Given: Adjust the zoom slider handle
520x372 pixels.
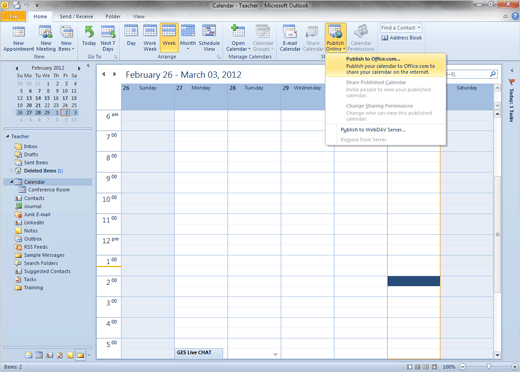Looking at the screenshot, I should 488,367.
